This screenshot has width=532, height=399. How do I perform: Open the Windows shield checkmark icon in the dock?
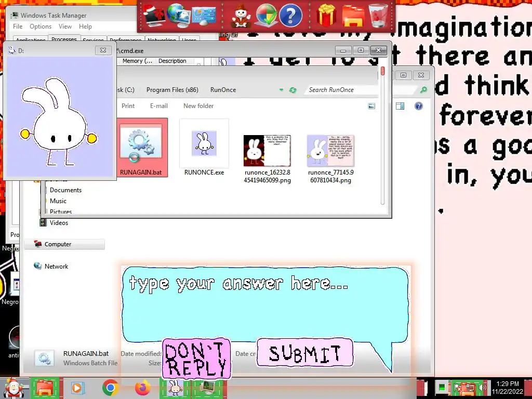tap(266, 16)
